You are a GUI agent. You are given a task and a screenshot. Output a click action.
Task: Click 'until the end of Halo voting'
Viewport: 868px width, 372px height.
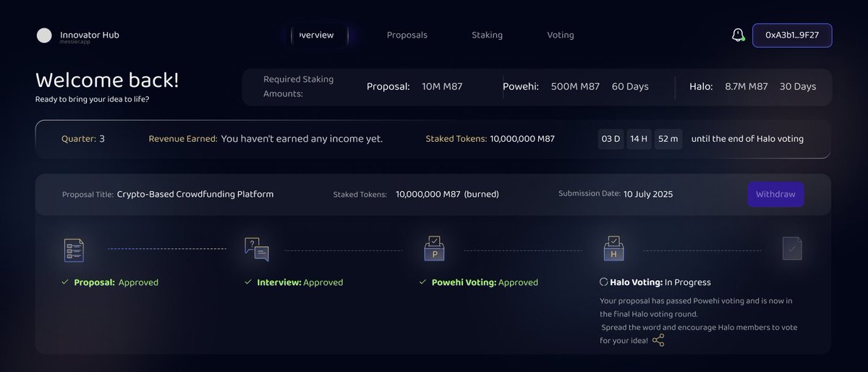[747, 139]
